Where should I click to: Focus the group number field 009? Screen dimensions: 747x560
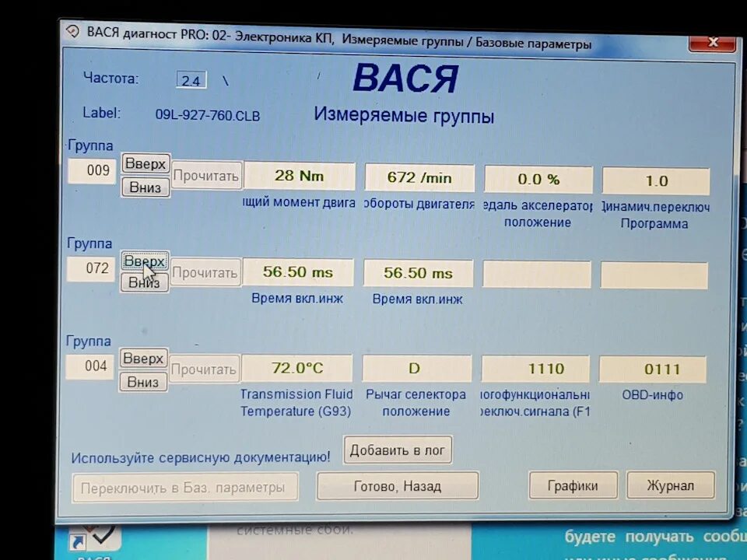[x=92, y=170]
